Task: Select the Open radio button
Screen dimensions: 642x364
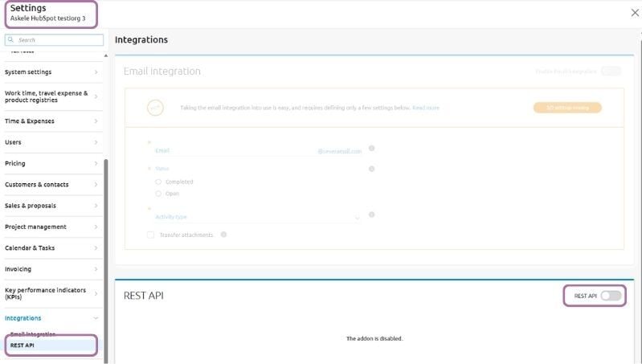Action: tap(158, 194)
